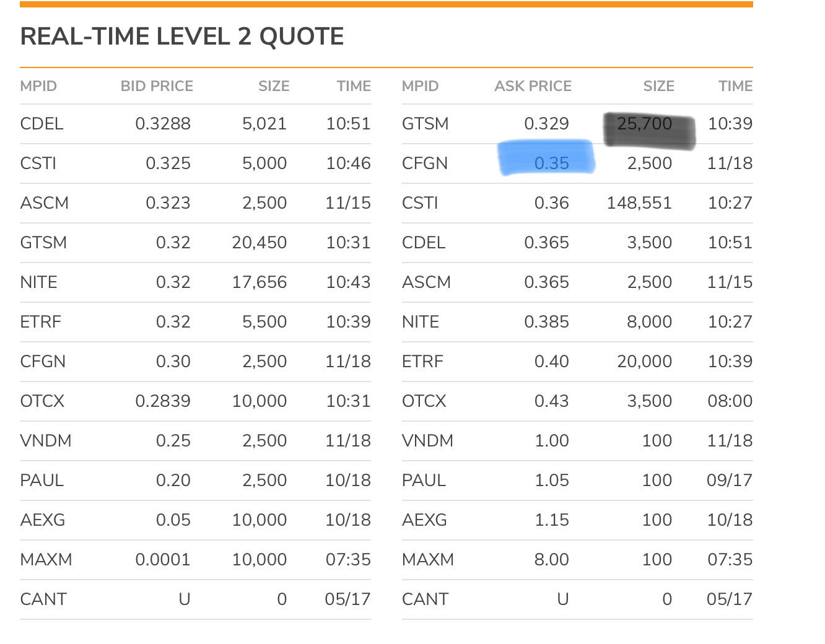
Task: Select CDEL bid price 0.3288
Action: 163,124
